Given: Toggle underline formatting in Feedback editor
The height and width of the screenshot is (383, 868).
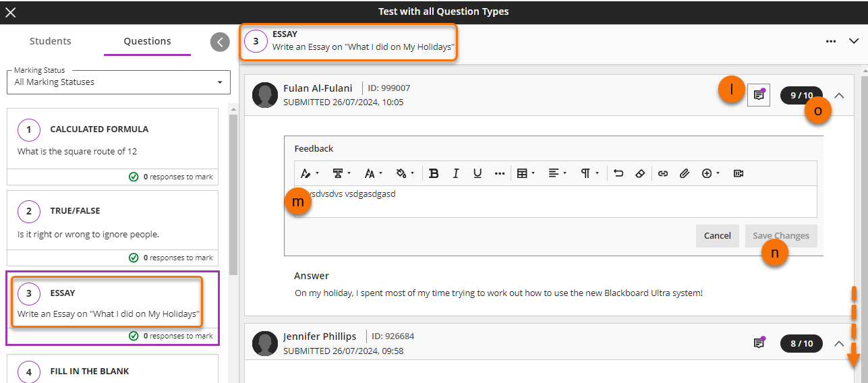Looking at the screenshot, I should point(478,173).
